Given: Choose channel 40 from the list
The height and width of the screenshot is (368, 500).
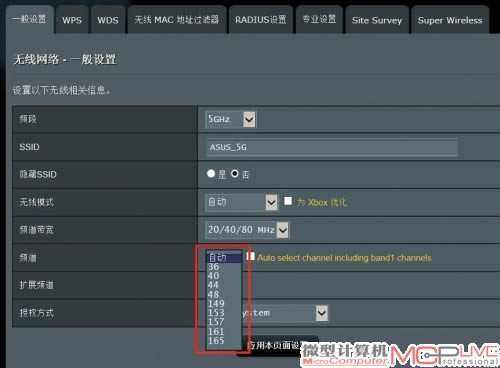Looking at the screenshot, I should 224,276.
